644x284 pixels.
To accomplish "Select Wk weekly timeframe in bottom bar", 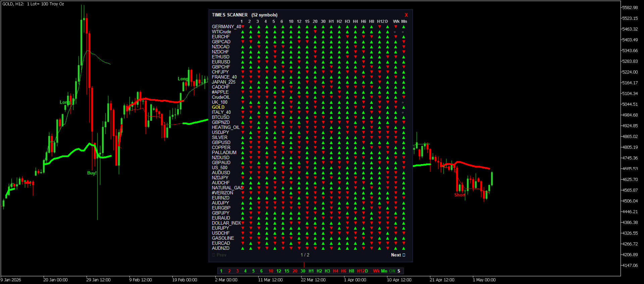I will pos(376,271).
